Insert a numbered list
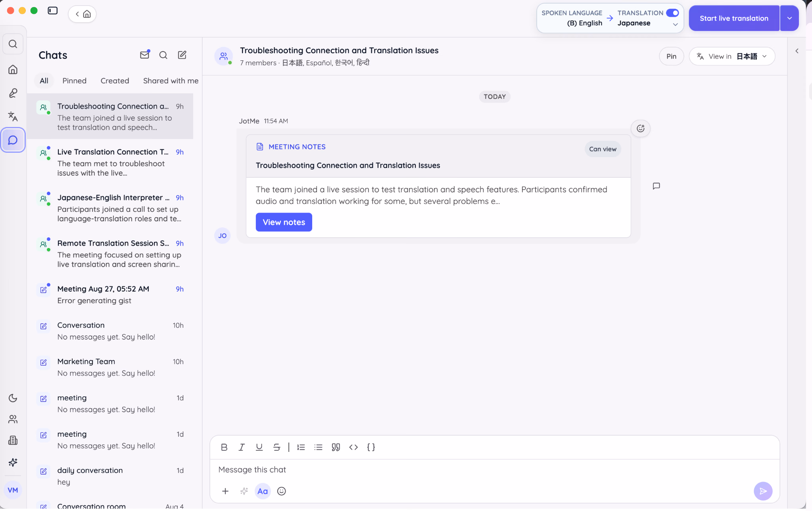 click(301, 447)
